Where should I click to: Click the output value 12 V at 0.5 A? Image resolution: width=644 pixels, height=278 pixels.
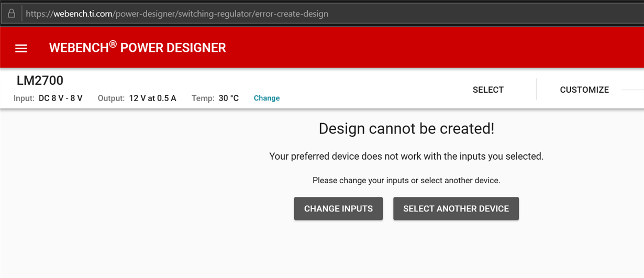[153, 98]
